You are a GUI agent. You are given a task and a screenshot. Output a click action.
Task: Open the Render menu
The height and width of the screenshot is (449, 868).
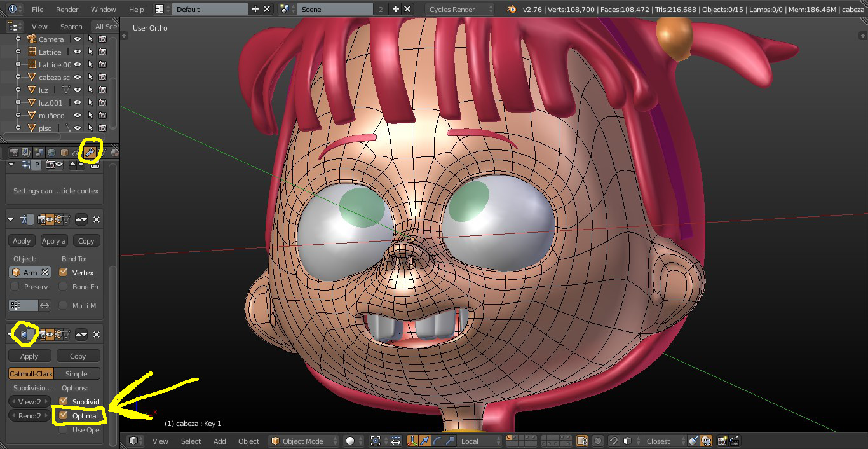pos(67,10)
